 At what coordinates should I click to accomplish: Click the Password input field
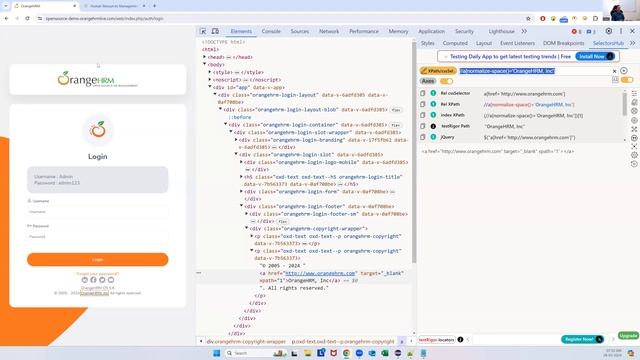(x=98, y=237)
